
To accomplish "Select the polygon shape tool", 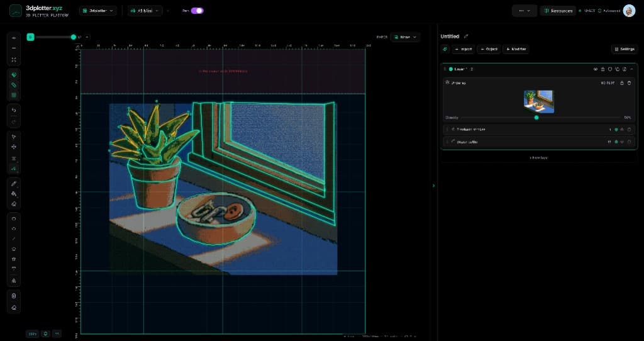I will pyautogui.click(x=14, y=249).
